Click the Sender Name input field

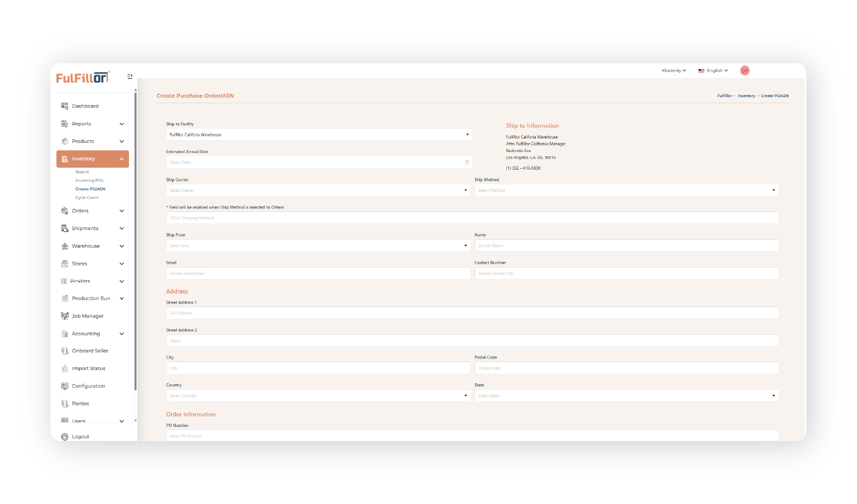pos(627,246)
